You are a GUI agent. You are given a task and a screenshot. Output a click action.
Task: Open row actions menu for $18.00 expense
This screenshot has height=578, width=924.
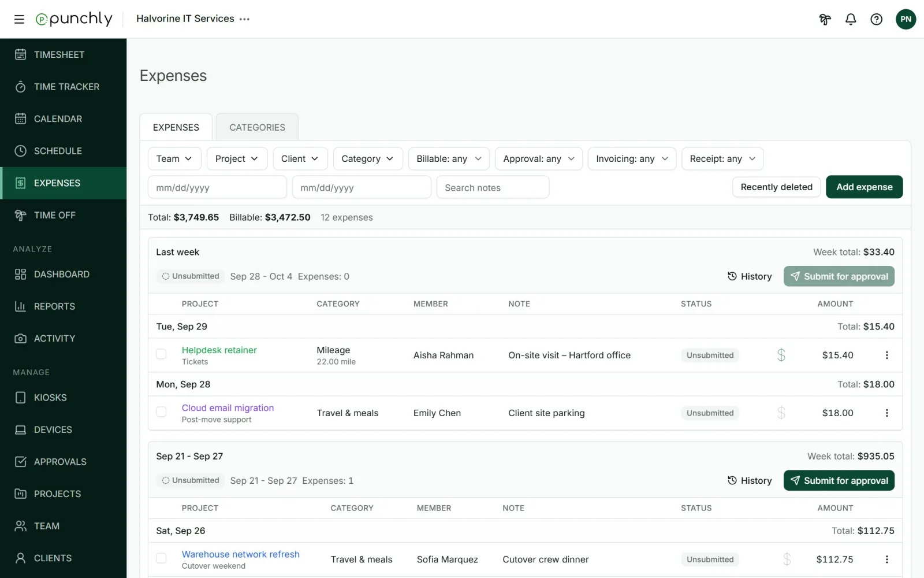(x=886, y=413)
